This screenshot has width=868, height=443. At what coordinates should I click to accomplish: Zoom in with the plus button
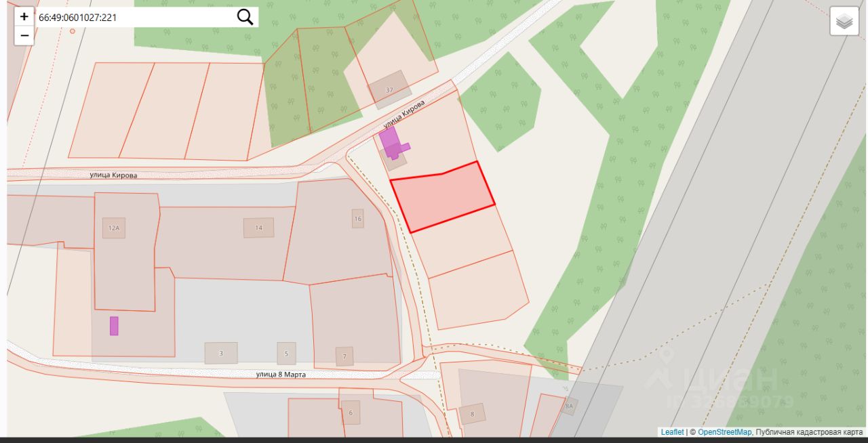(x=24, y=17)
